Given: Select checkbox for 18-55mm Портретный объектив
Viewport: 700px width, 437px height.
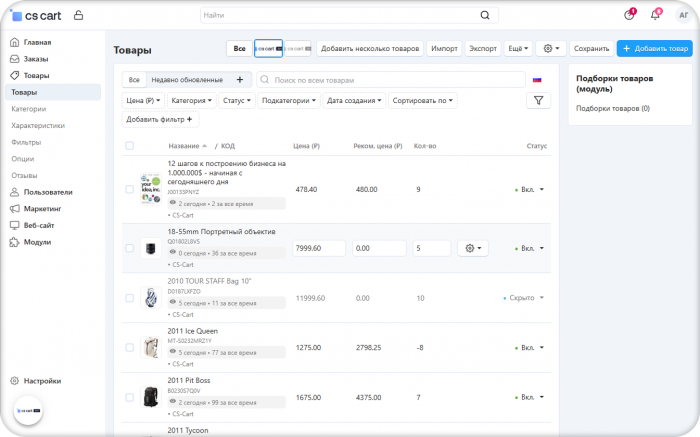Looking at the screenshot, I should coord(129,248).
